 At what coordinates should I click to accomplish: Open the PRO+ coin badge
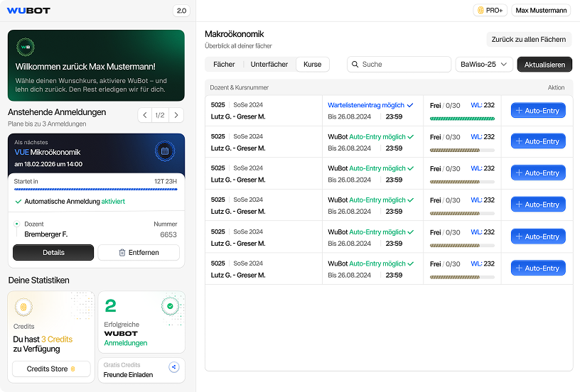(490, 11)
